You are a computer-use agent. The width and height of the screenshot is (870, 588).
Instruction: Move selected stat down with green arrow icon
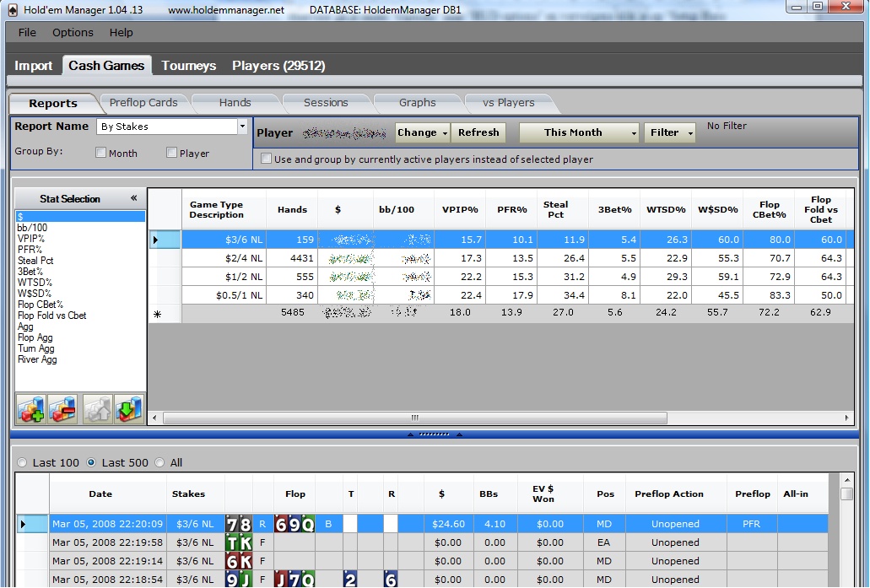(129, 409)
